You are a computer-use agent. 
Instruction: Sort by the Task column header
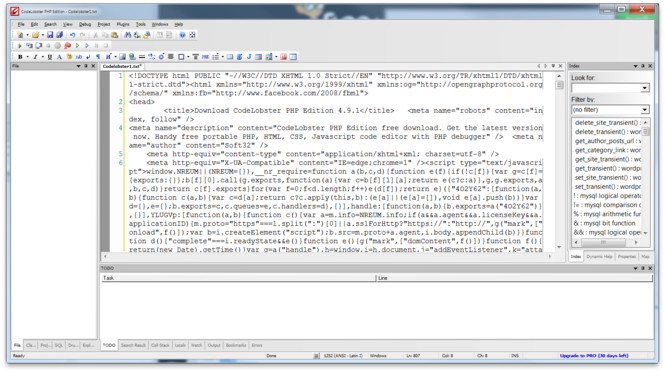(238, 278)
